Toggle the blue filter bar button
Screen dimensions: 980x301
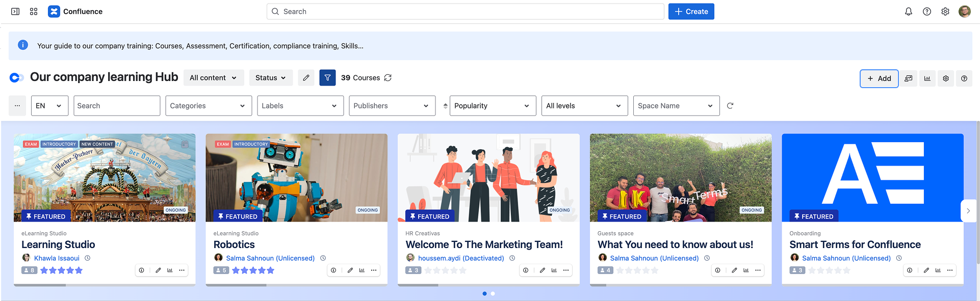coord(327,78)
